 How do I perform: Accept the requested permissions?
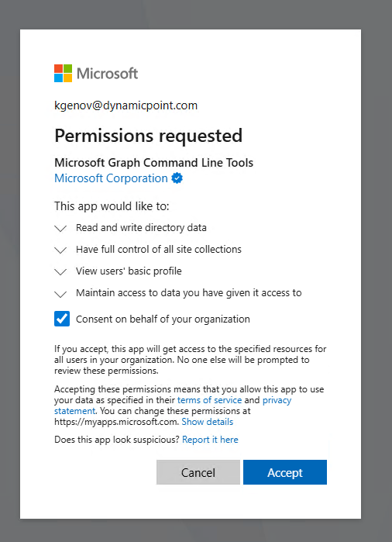pyautogui.click(x=285, y=472)
